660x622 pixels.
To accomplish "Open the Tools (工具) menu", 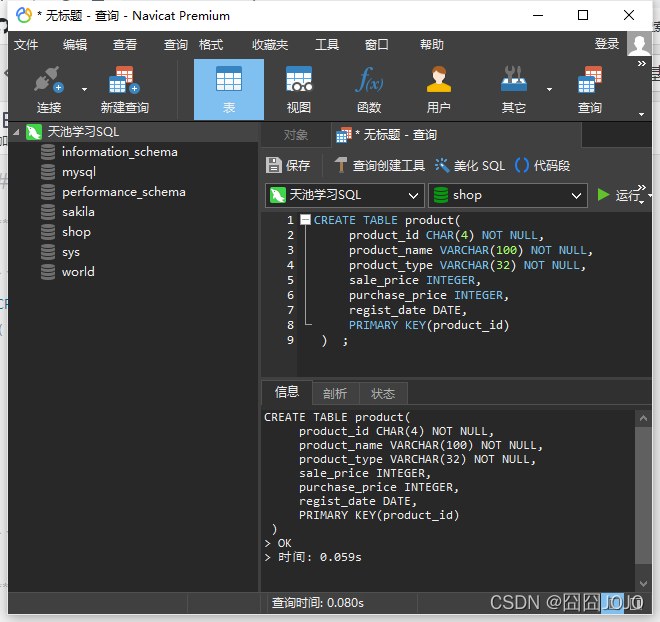I will (x=327, y=45).
